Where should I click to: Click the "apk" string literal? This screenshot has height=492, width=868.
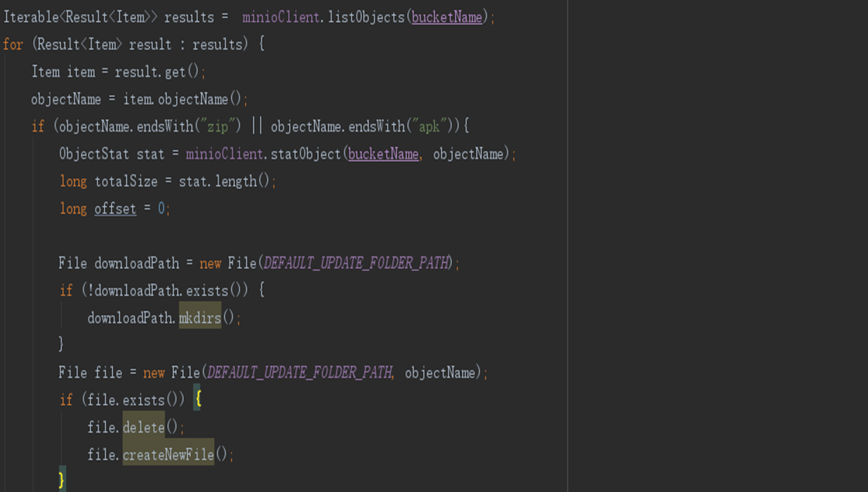coord(429,127)
